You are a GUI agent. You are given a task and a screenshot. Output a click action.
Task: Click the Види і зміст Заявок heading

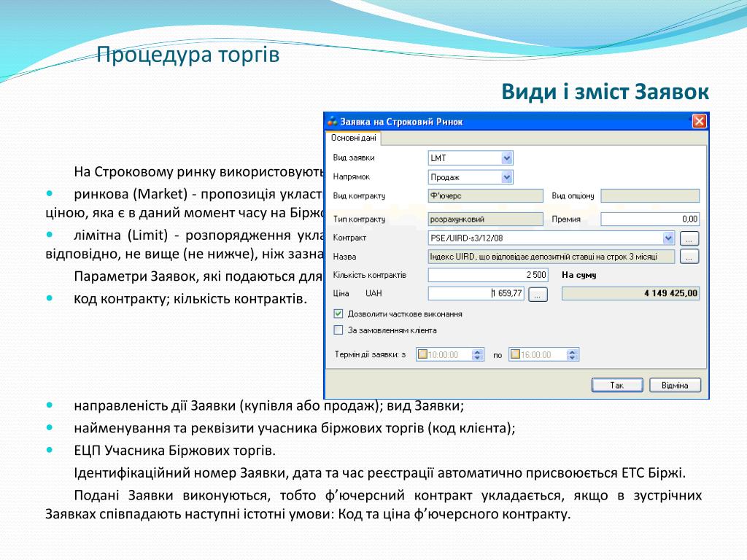(605, 91)
